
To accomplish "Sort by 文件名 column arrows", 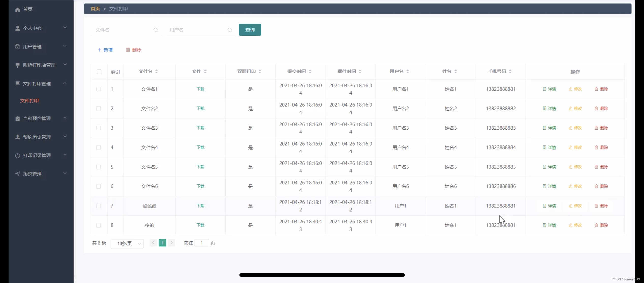I will (x=156, y=72).
